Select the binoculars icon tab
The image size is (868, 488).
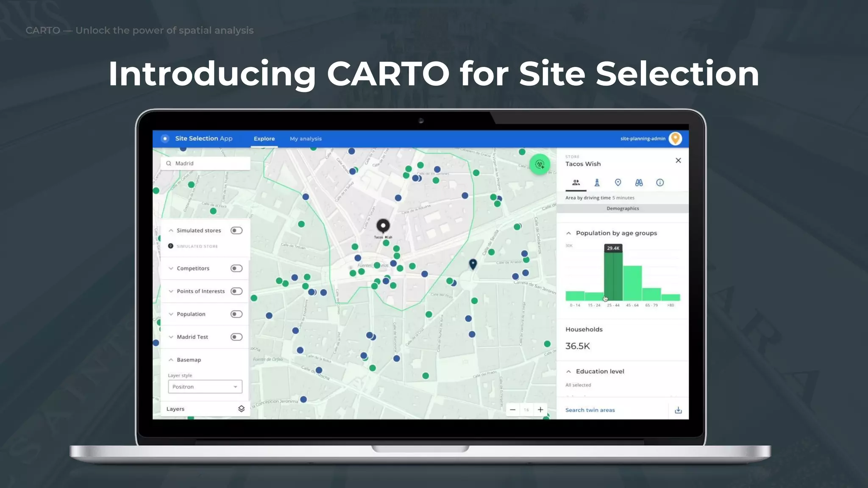pos(639,183)
